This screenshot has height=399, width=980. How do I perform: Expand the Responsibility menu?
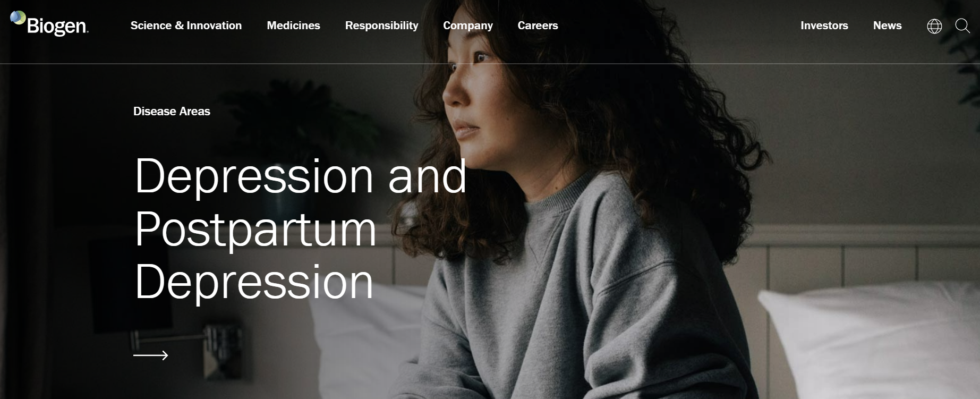click(381, 26)
